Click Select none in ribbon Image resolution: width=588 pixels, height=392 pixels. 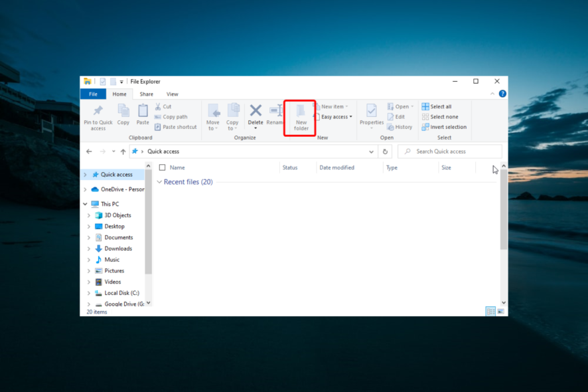coord(440,117)
